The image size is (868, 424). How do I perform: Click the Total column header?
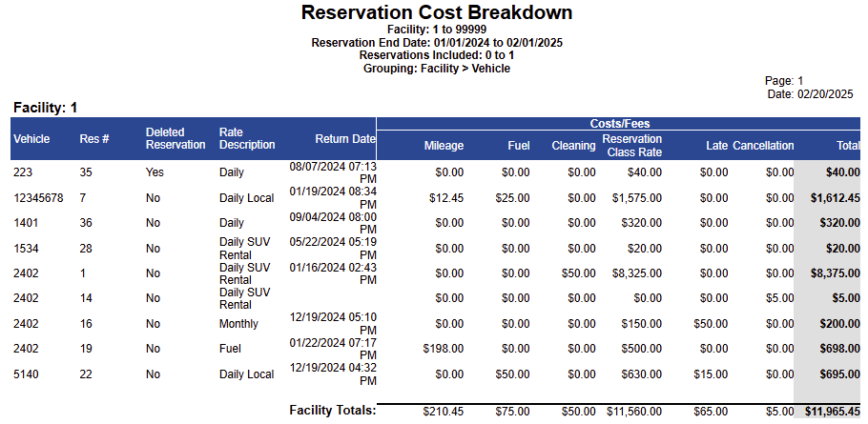847,146
